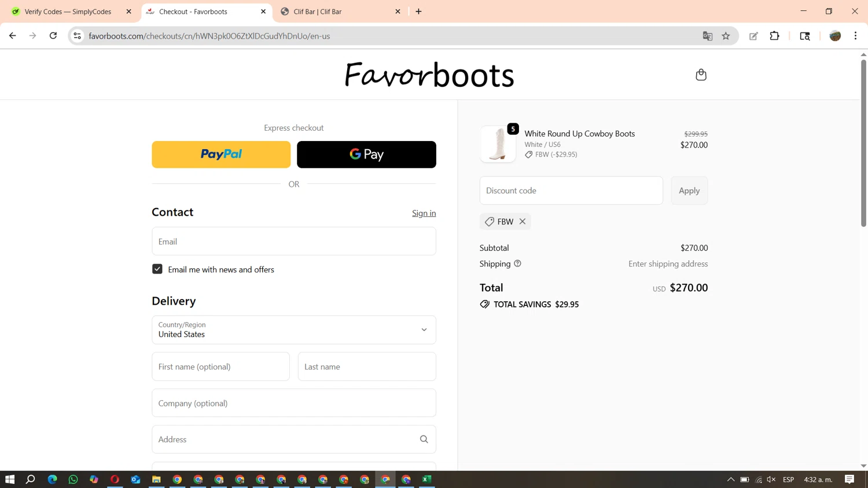
Task: Focus the Email input field
Action: point(294,241)
